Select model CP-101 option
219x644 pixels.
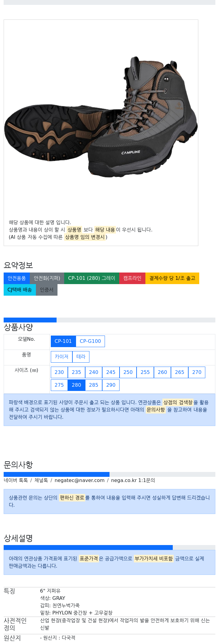click(63, 341)
